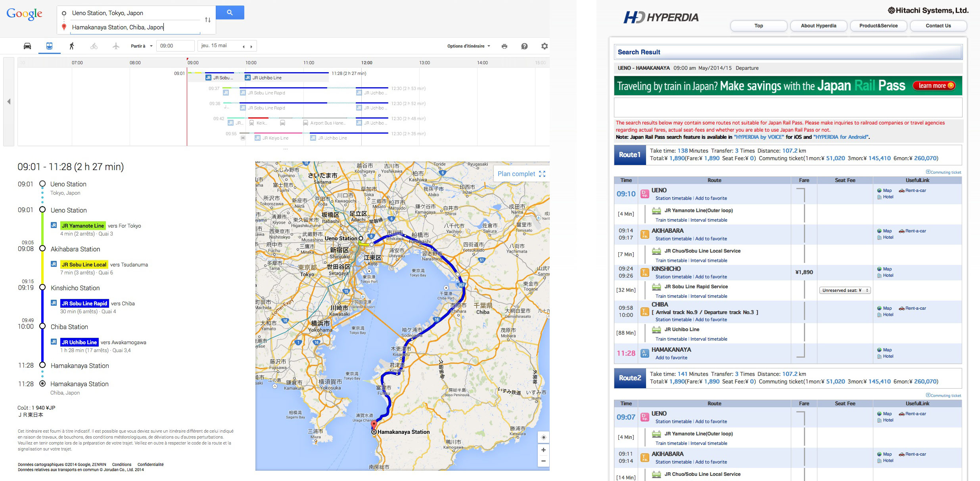This screenshot has height=481, width=980.
Task: Click the departure icon beside Route1 UENO
Action: tap(645, 194)
